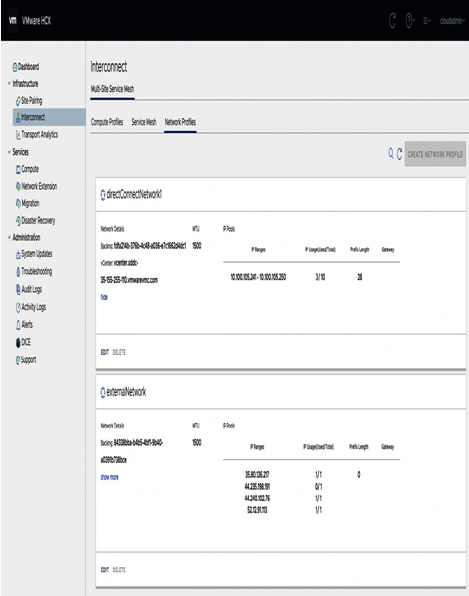
Task: Click the Transport Analytics icon
Action: point(18,135)
